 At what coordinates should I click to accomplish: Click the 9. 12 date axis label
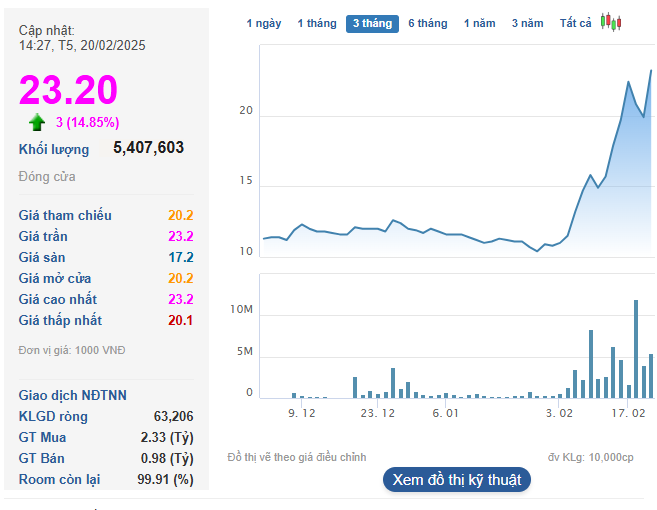click(302, 412)
